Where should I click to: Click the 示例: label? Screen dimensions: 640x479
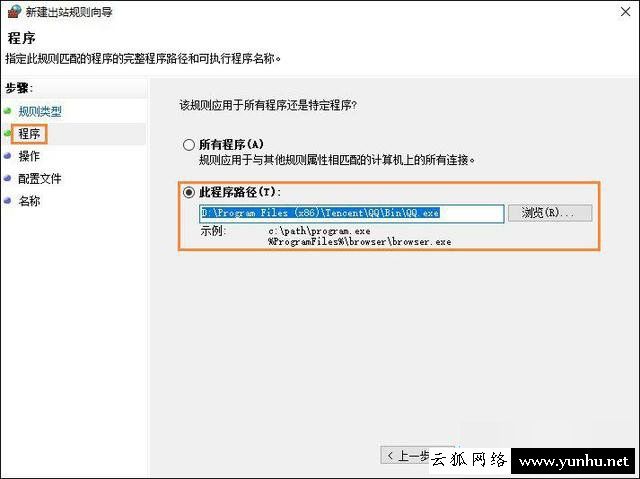(x=213, y=231)
